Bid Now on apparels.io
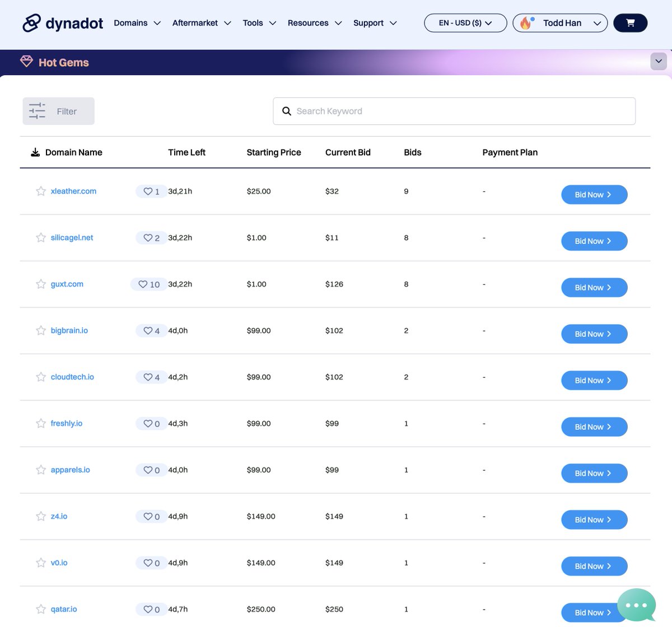This screenshot has height=627, width=672. (x=594, y=474)
